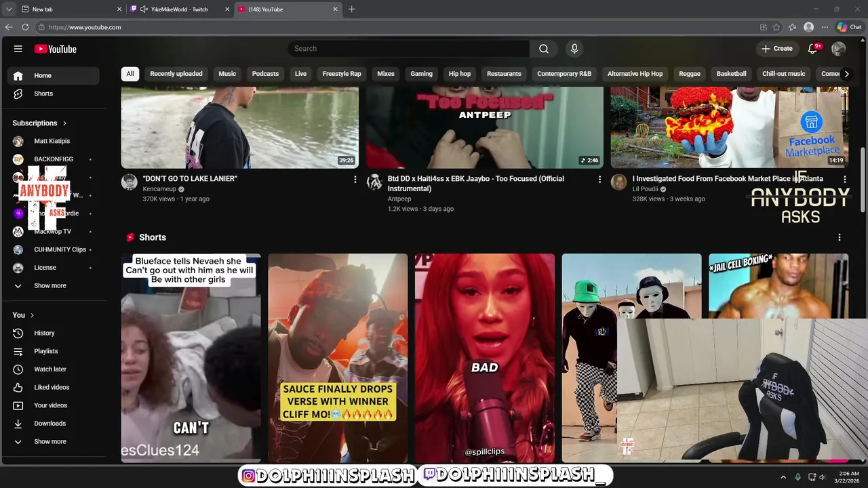Open the notifications bell
Screen dimensions: 868x488
click(x=813, y=49)
